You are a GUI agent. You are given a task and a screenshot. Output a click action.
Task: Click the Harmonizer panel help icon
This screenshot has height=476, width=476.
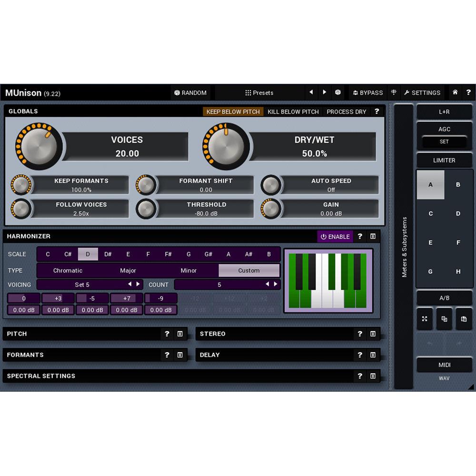[x=360, y=237]
